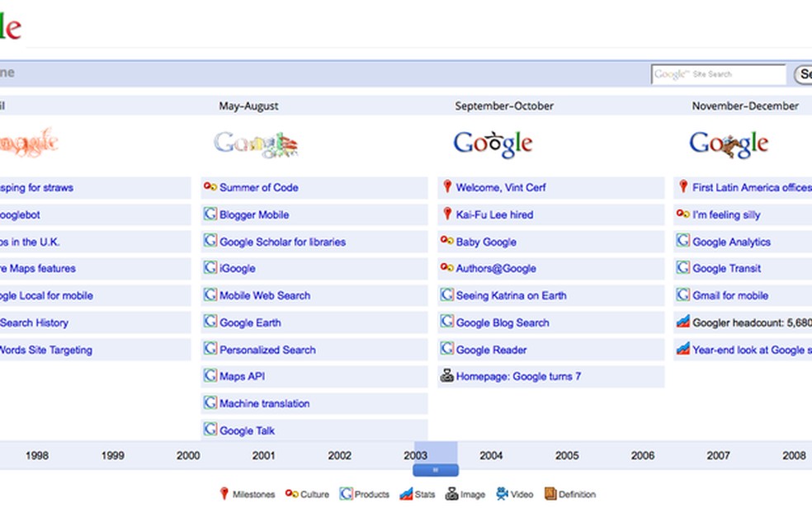Select 1998 on the year timeline
Screen dimensions: 812x508
(x=37, y=455)
